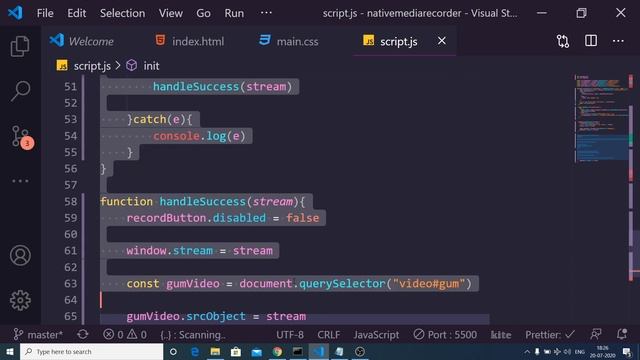
Task: Click window.stream on line 61
Action: [x=169, y=250]
